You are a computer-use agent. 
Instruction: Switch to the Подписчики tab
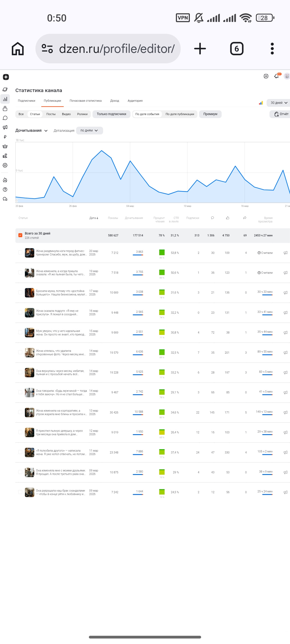(27, 101)
